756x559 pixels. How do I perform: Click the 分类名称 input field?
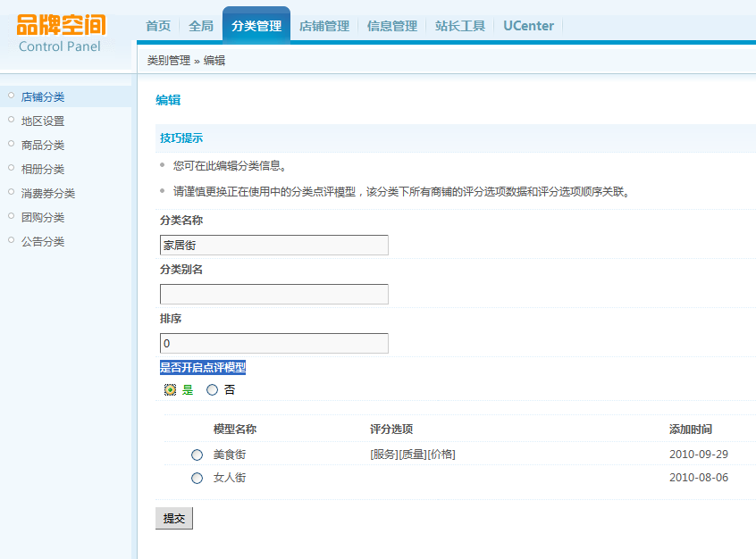click(273, 245)
